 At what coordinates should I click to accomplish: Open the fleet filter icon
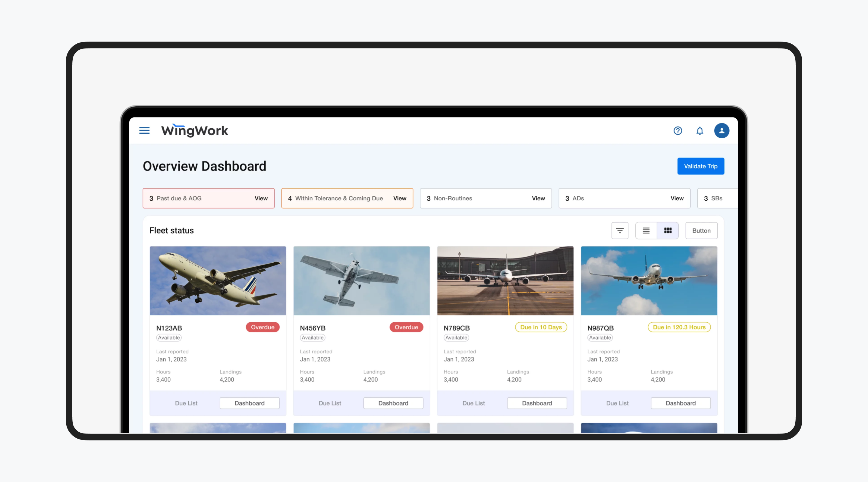point(620,230)
